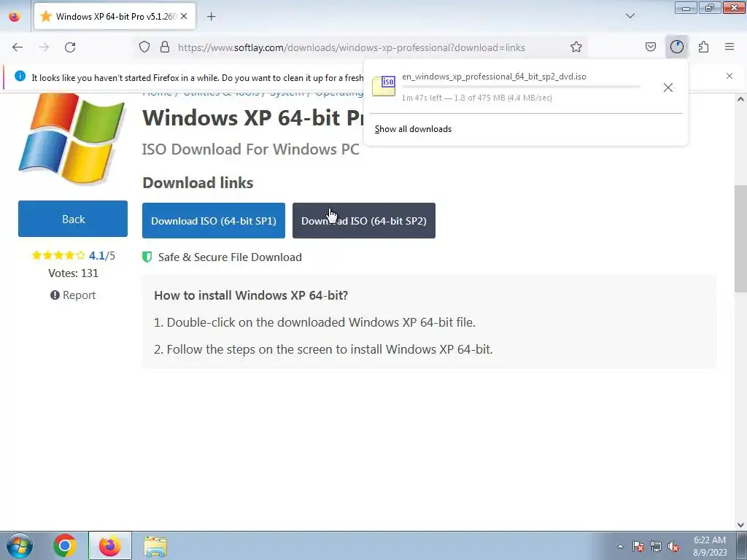Click the star rating icons
747x560 pixels.
tap(58, 255)
